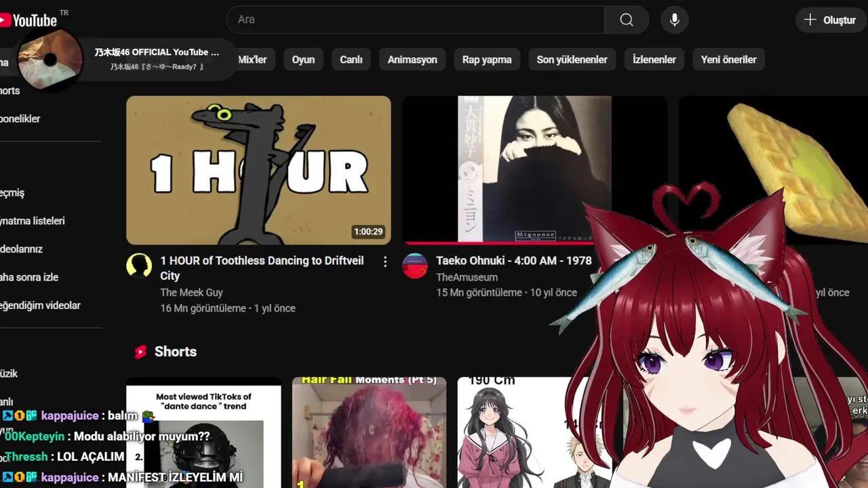The width and height of the screenshot is (868, 488).
Task: Open Geçmiş history in sidebar
Action: (x=12, y=192)
